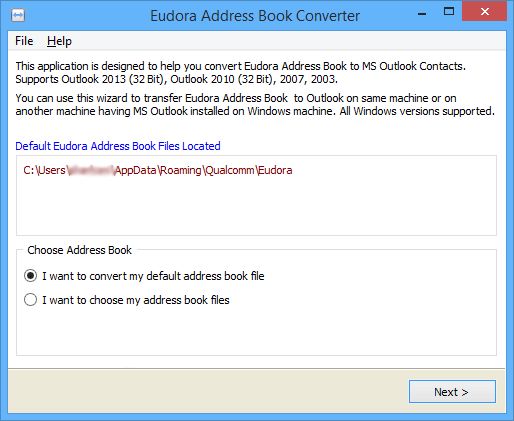The image size is (514, 421).
Task: Maximize the converter window
Action: click(449, 12)
